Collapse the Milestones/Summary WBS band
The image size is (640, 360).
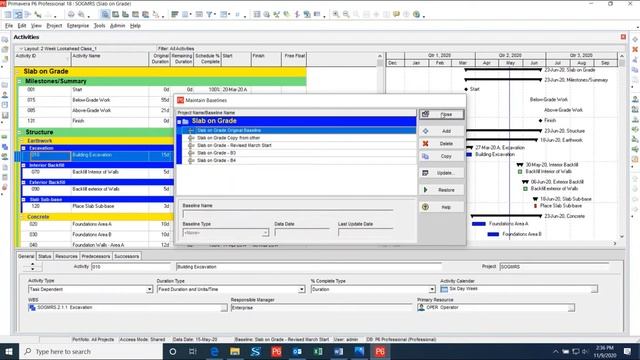(19, 82)
